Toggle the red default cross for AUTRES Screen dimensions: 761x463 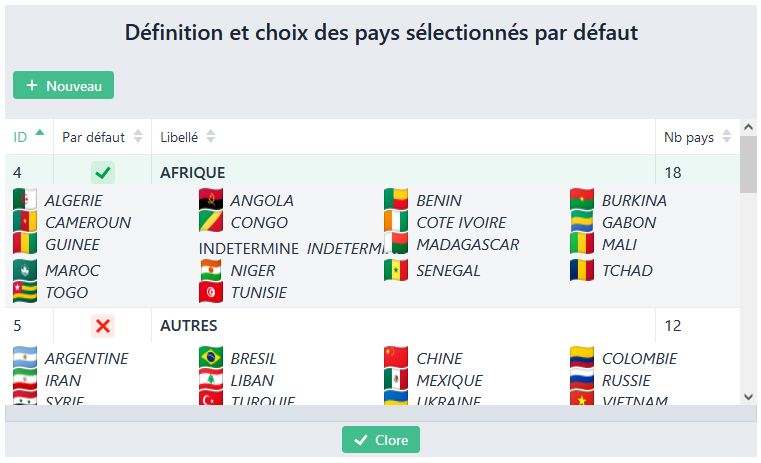103,325
